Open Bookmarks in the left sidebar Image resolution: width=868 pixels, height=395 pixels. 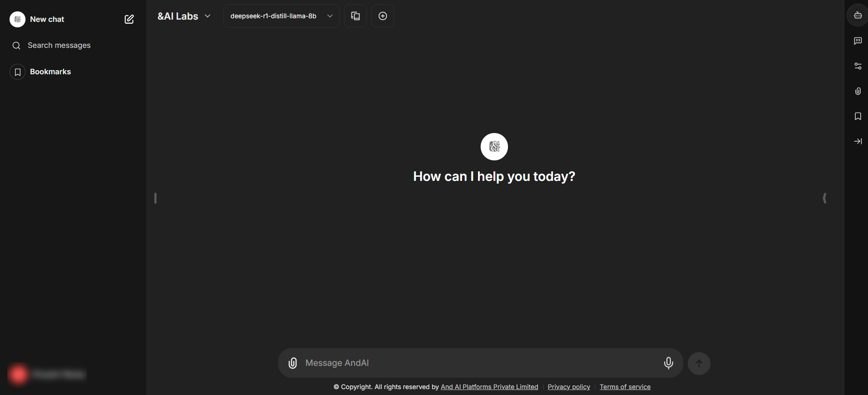coord(50,72)
